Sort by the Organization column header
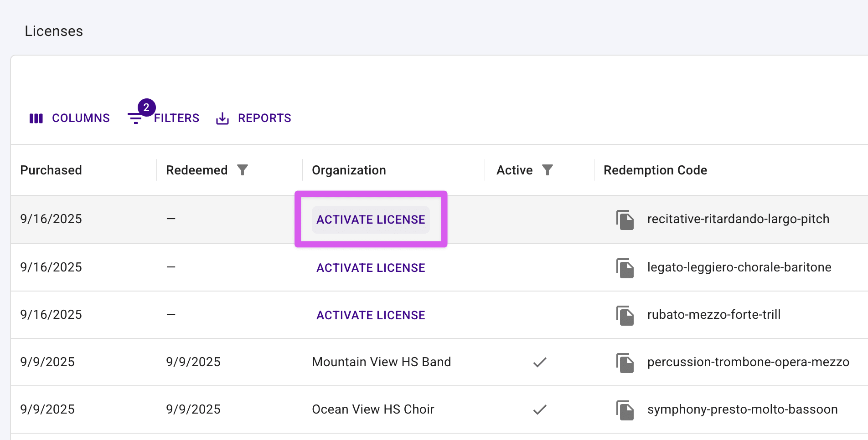868x440 pixels. [x=349, y=170]
